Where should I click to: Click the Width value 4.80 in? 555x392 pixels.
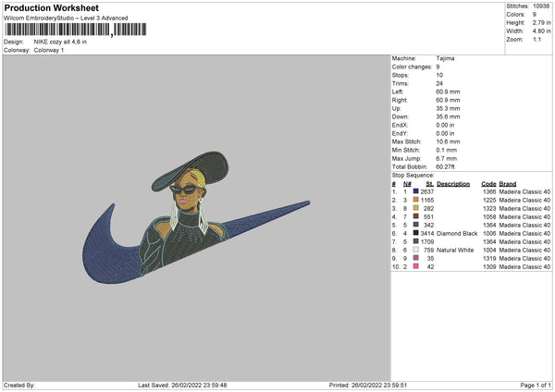(541, 31)
